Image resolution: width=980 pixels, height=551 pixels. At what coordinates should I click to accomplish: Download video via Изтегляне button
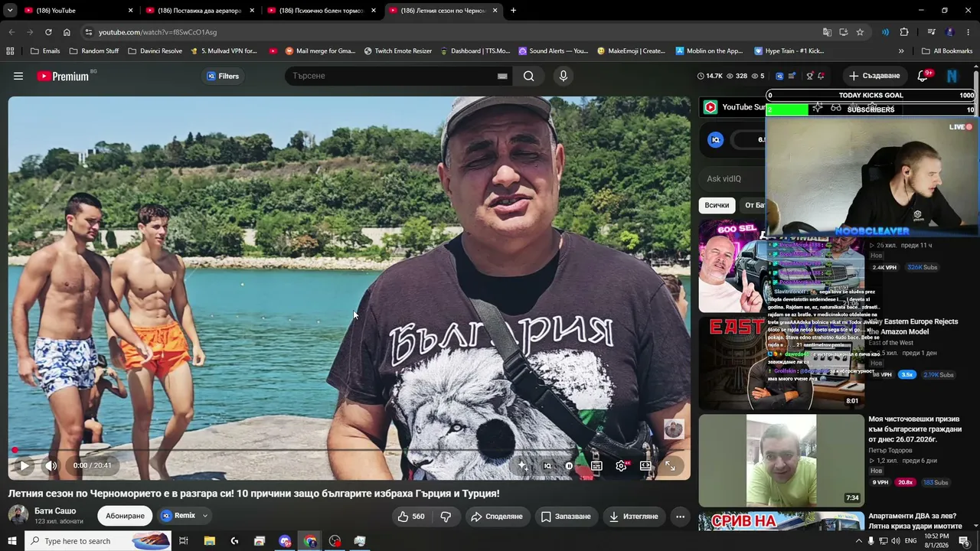pyautogui.click(x=633, y=517)
